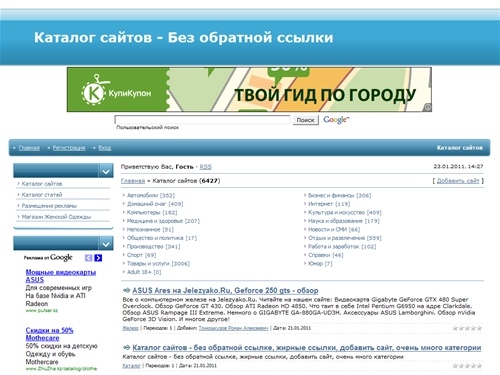
Task: Click the Реклама от Google label
Action: coord(48,258)
